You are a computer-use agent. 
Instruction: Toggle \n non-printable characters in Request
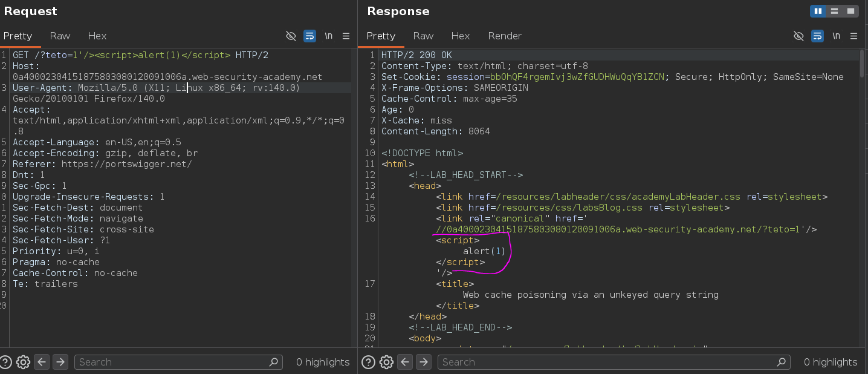328,36
